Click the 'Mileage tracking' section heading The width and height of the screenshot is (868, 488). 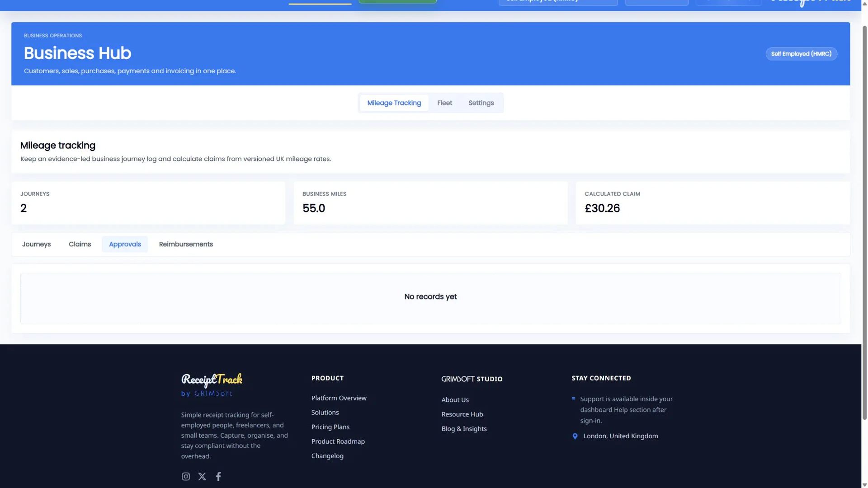[x=58, y=145]
